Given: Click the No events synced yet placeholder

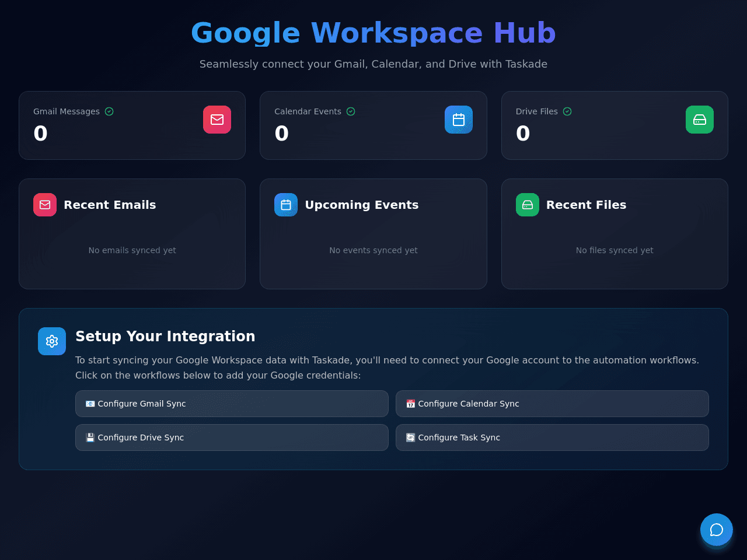Looking at the screenshot, I should [373, 250].
